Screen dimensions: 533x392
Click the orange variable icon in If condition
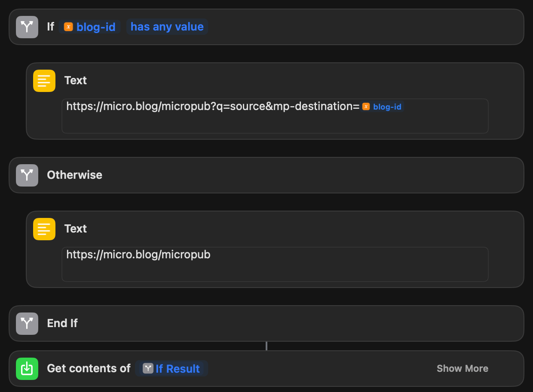pyautogui.click(x=68, y=27)
